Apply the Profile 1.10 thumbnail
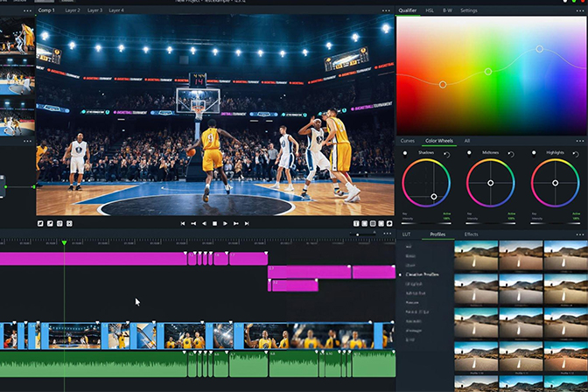Screen dimensions: 588x392 (476, 358)
